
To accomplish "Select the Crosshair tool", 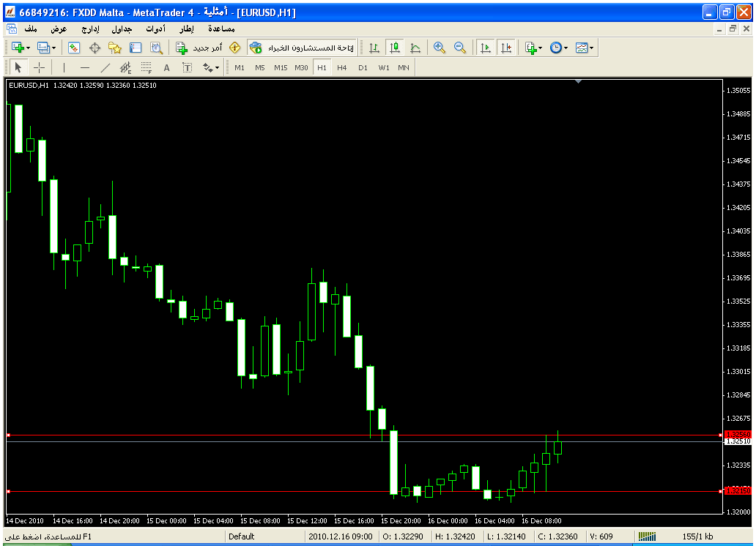I will tap(39, 67).
